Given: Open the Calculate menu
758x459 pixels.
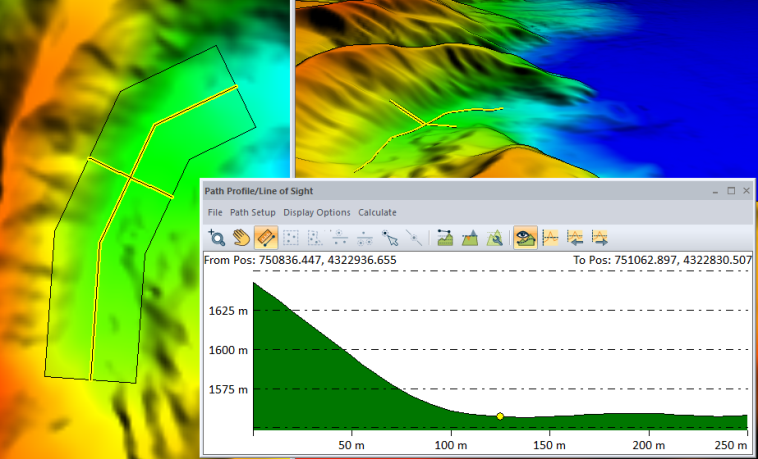Looking at the screenshot, I should (x=377, y=212).
